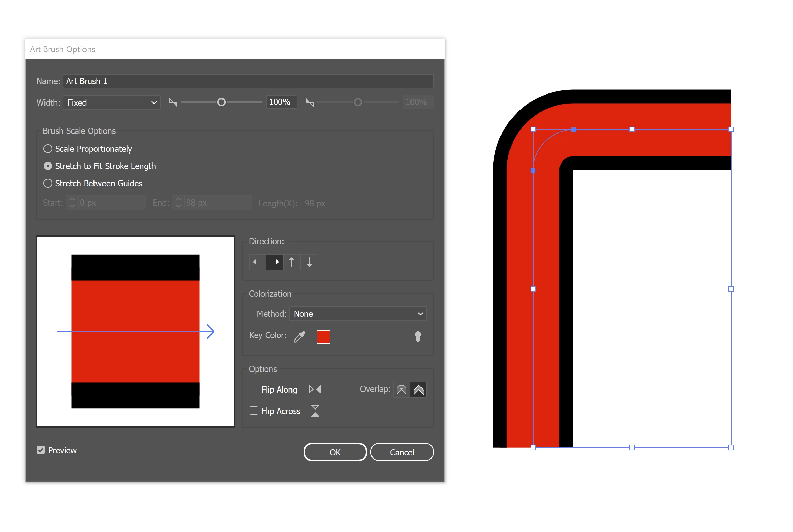793x532 pixels.
Task: Set brush direction to down arrow
Action: [x=309, y=262]
